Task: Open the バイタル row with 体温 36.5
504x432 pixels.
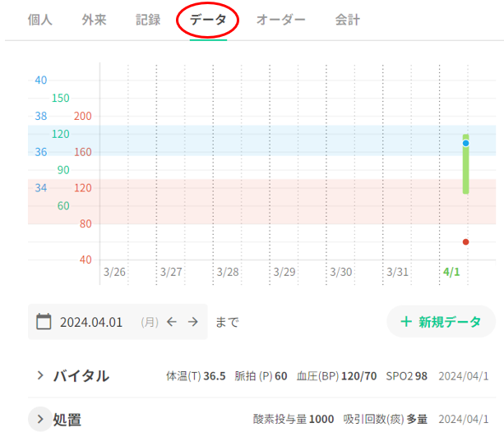Action: pyautogui.click(x=261, y=375)
